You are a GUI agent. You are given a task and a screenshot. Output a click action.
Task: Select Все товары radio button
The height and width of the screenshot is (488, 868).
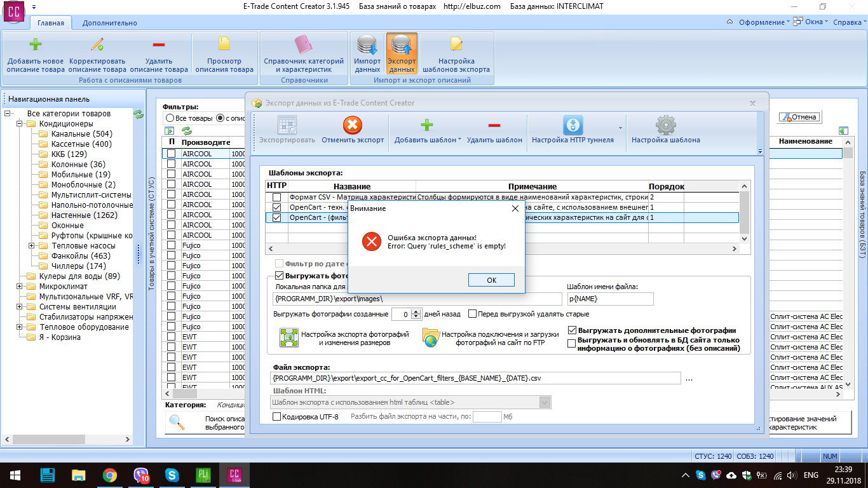point(170,118)
